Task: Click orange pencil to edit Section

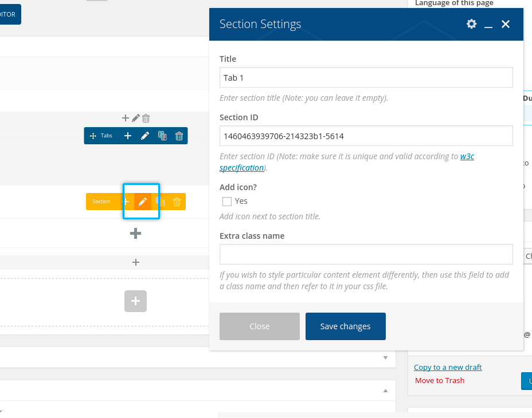Action: pos(143,202)
